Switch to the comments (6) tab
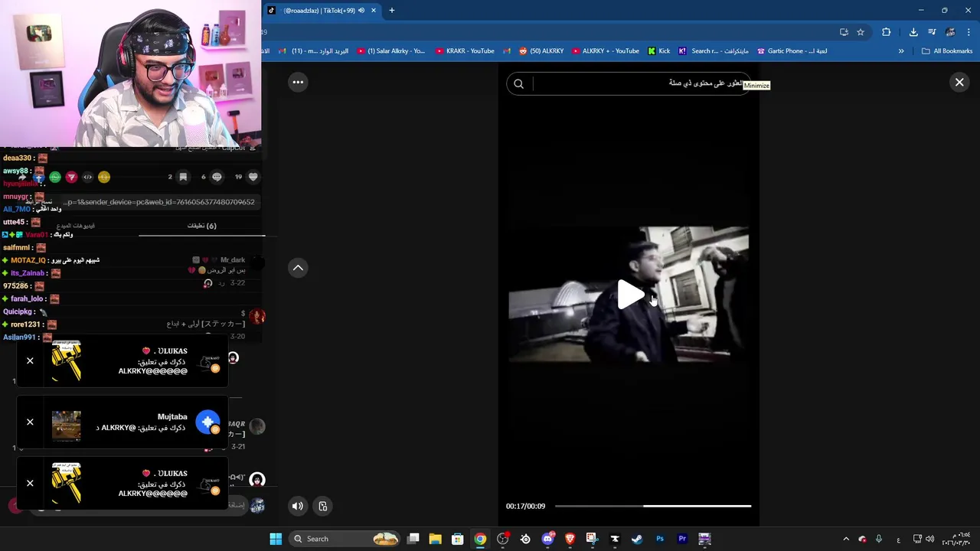980x551 pixels. 202,226
